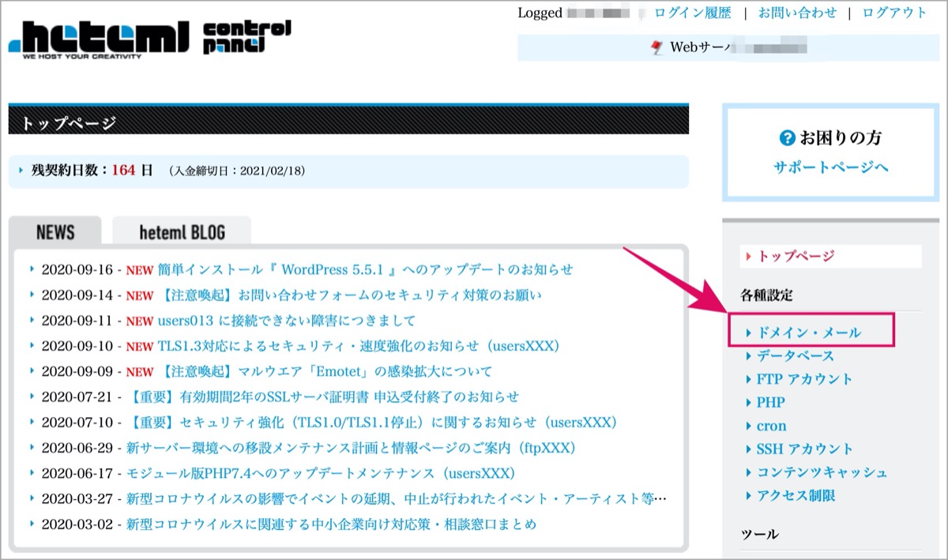The image size is (948, 560).
Task: Open SSH アカウント settings
Action: (805, 449)
